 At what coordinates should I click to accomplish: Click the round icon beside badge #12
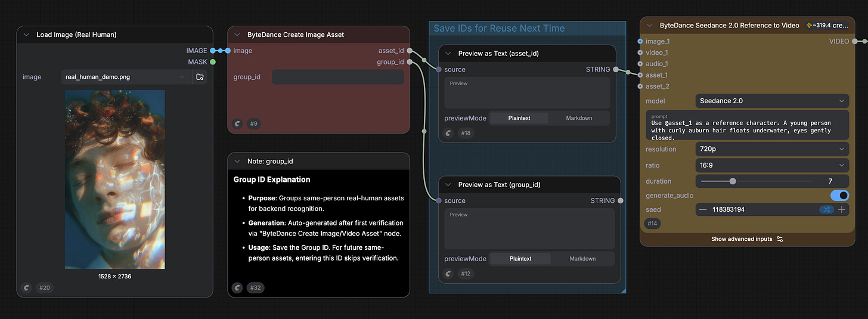[448, 274]
